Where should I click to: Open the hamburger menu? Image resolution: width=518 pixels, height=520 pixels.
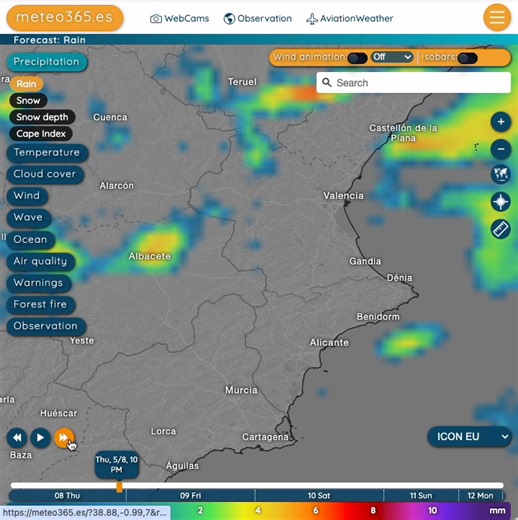(497, 17)
